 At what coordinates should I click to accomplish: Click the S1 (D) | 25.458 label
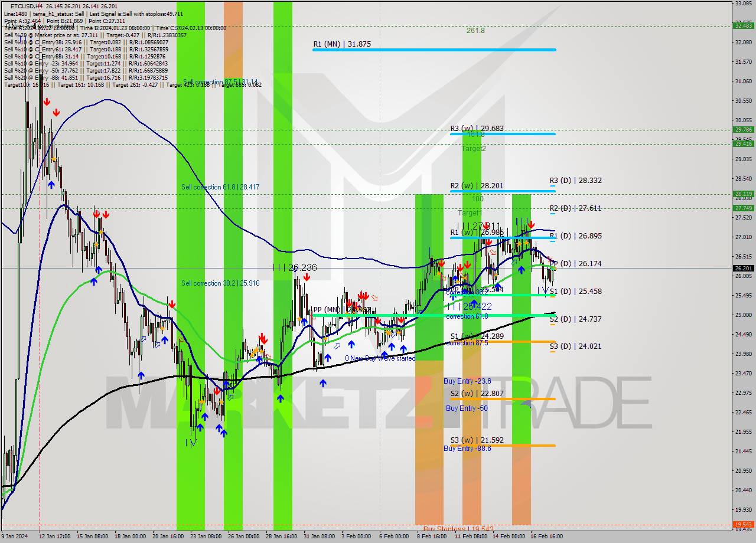click(576, 292)
